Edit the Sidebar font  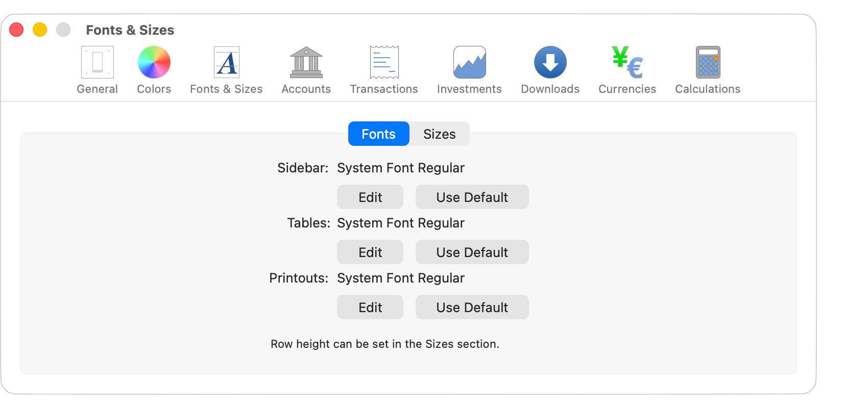(x=370, y=197)
